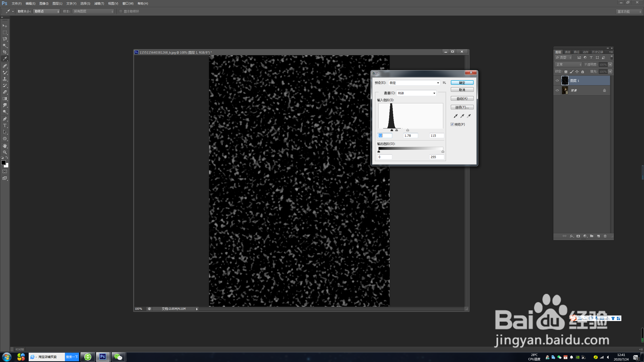Pick the black point eyedropper in Levels
This screenshot has width=644, height=362.
click(x=456, y=116)
